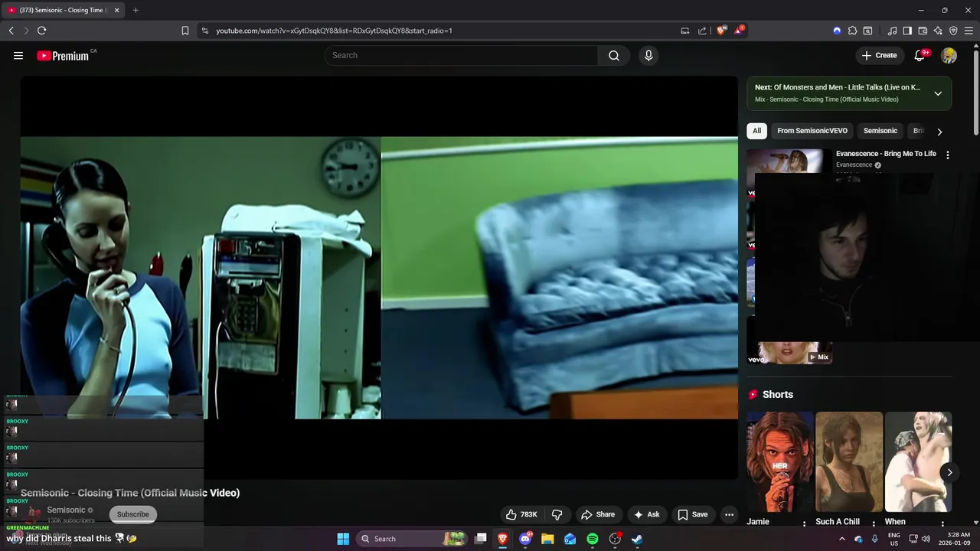
Task: Open language ENG US input switcher
Action: [893, 539]
